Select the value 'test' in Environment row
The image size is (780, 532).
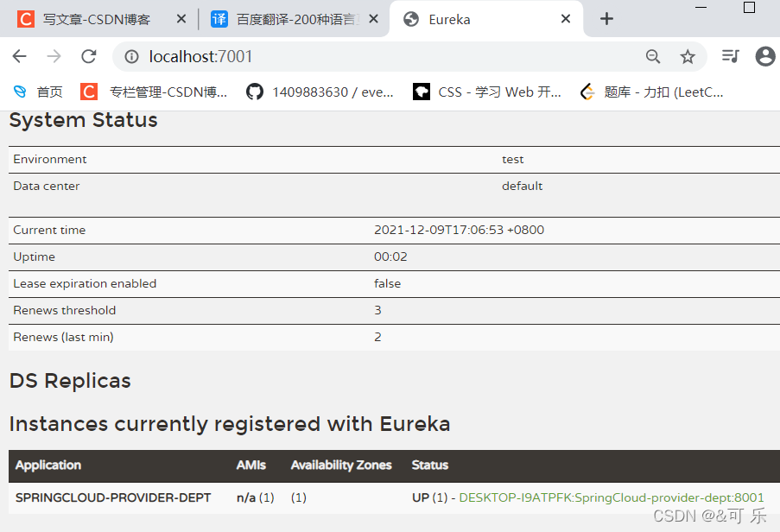(x=512, y=159)
